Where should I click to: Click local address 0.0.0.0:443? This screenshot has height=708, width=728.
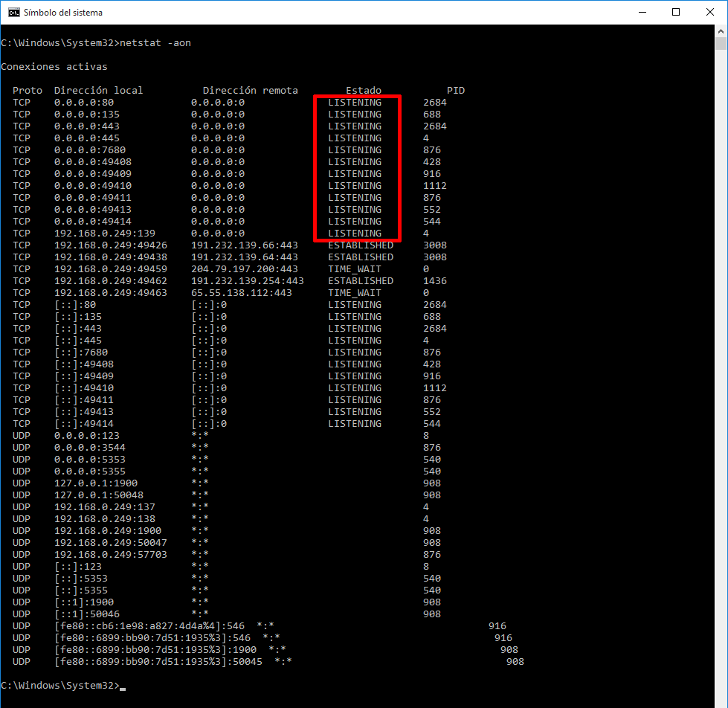coord(87,126)
